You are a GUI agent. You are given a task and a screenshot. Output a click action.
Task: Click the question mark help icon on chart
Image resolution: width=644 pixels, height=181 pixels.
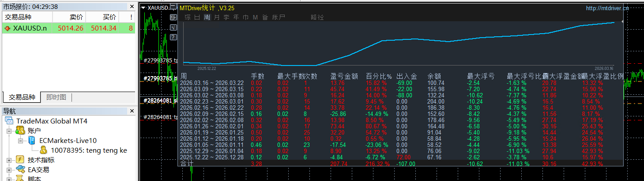pyautogui.click(x=173, y=37)
